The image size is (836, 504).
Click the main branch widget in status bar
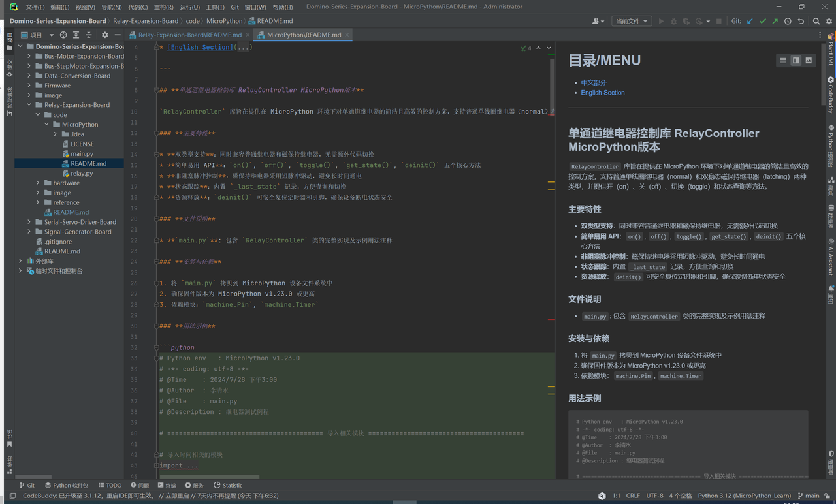tap(809, 496)
